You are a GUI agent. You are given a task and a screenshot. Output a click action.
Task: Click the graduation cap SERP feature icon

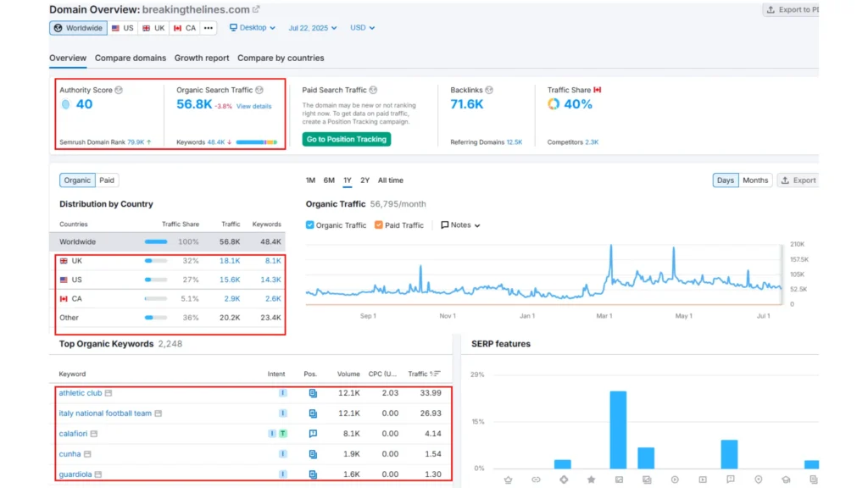[786, 480]
